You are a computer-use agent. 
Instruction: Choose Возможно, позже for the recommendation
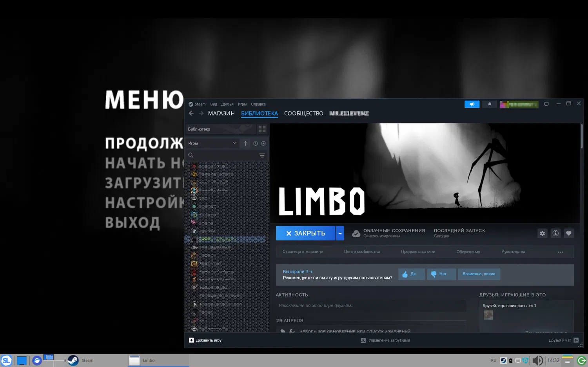pos(479,274)
